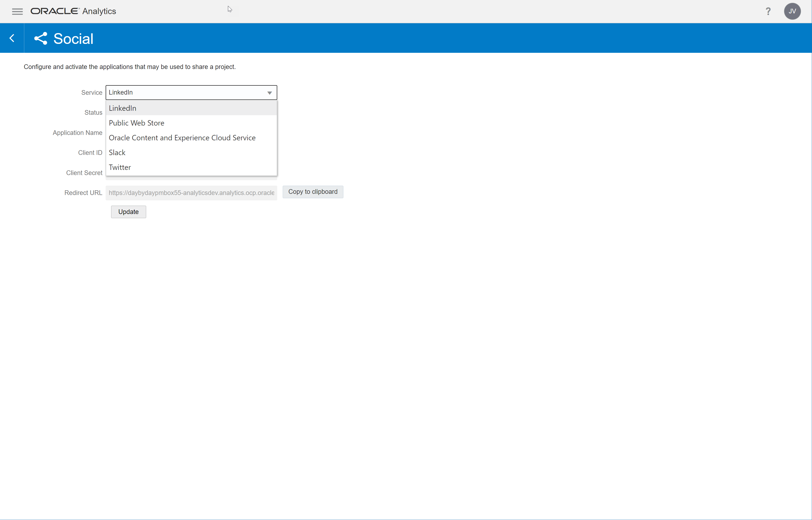Click the Application Name label
Viewport: 812px width, 520px height.
(x=77, y=133)
